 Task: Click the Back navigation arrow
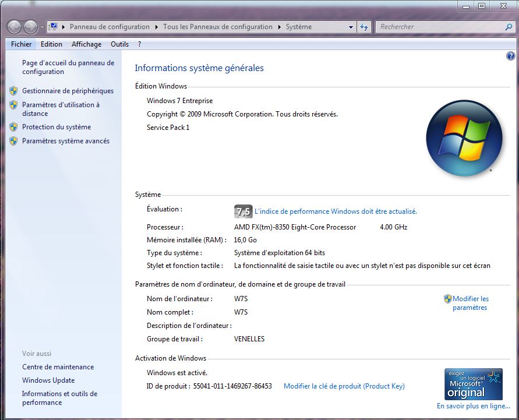pos(14,27)
